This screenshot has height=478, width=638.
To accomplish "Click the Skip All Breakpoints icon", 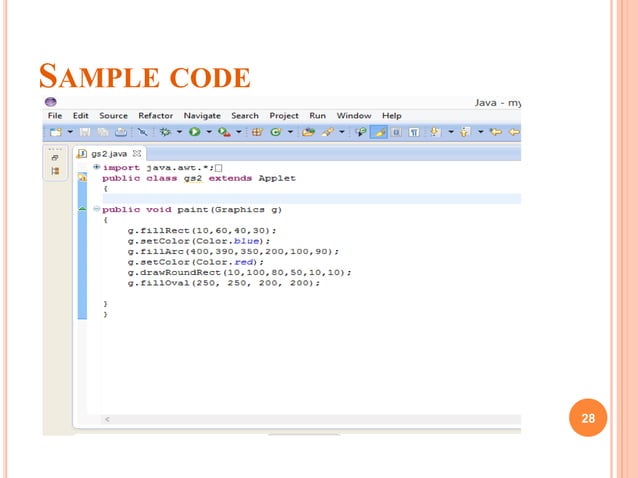I will pos(142,132).
